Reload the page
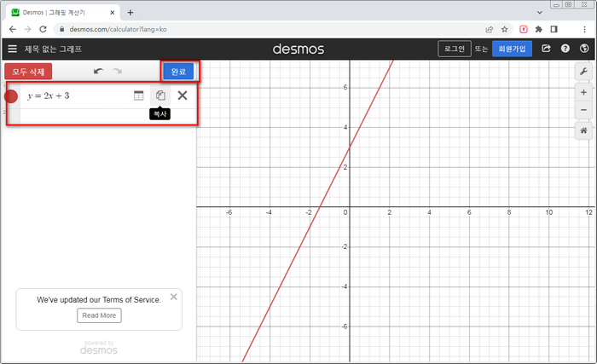Screen dimensions: 597x364 click(43, 29)
